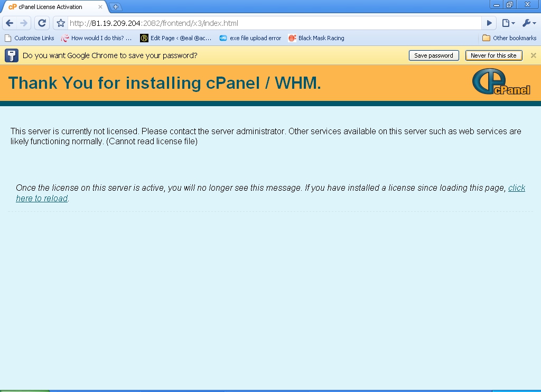The height and width of the screenshot is (392, 541).
Task: Open the page control menu
Action: (x=508, y=23)
